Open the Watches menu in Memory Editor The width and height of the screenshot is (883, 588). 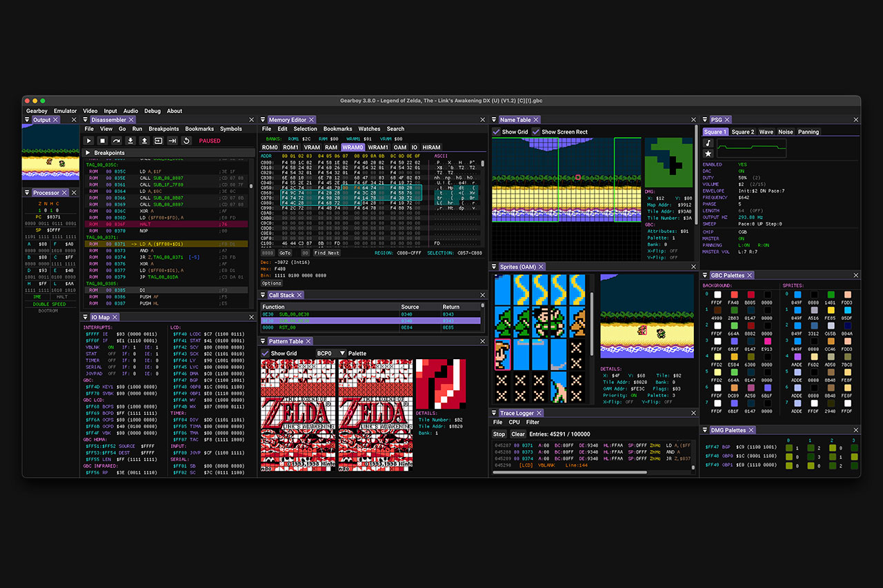[x=369, y=129]
